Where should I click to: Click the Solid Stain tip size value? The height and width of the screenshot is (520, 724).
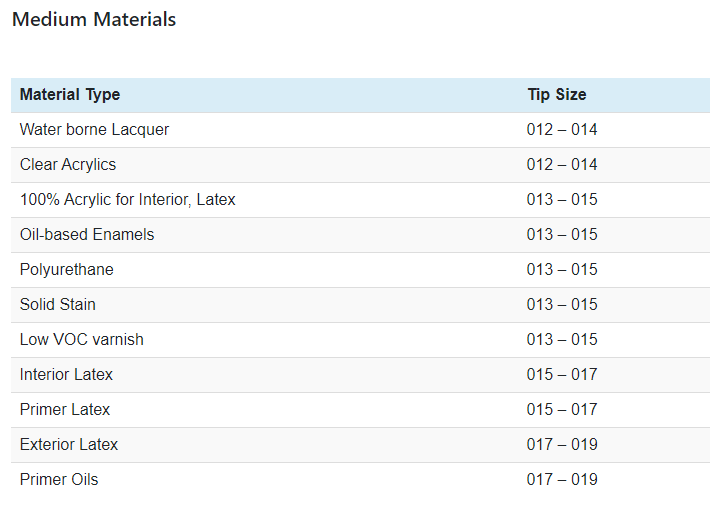coord(562,305)
